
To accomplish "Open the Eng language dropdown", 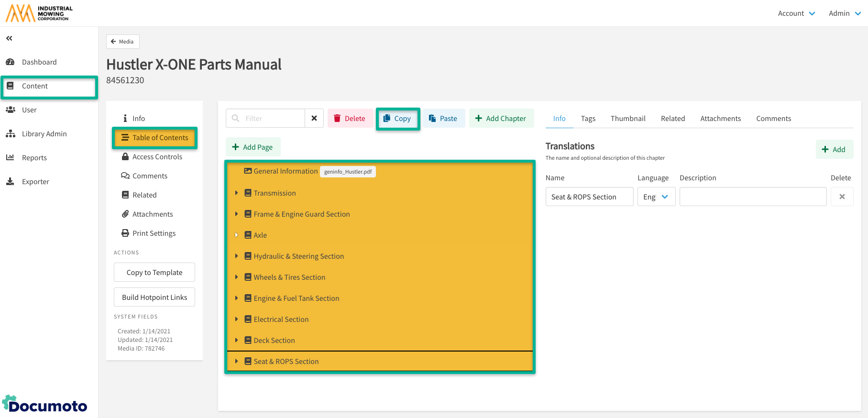I will point(656,197).
